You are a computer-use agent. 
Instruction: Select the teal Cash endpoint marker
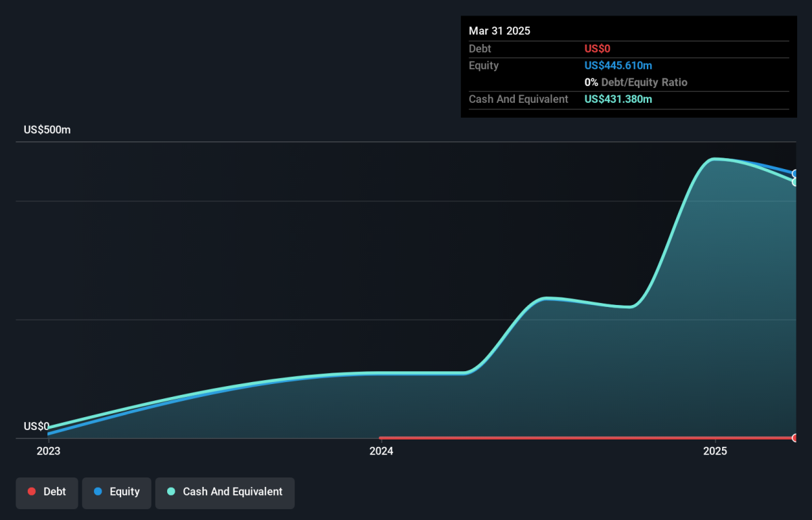(x=796, y=182)
